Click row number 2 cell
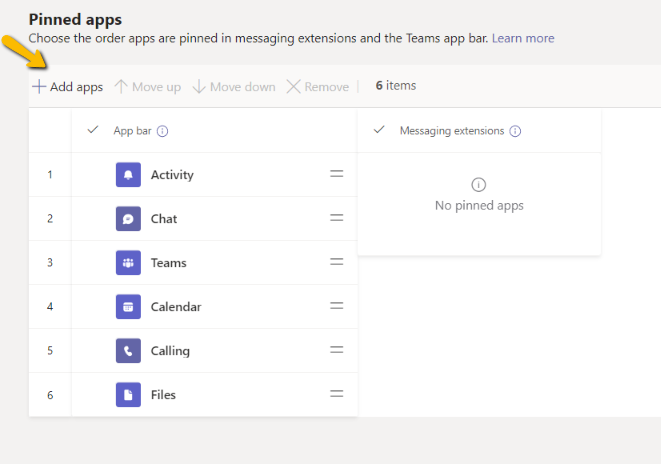This screenshot has width=661, height=464. (x=50, y=219)
